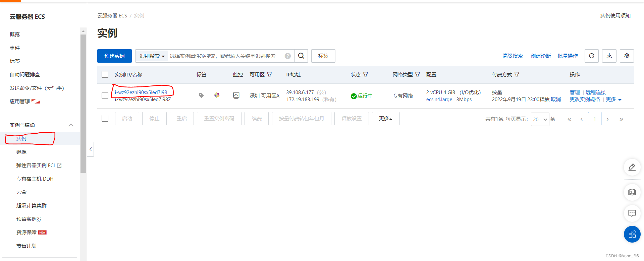The width and height of the screenshot is (644, 261).
Task: Check the i-wz92ezhi90sx5led7l98 instance checkbox
Action: click(x=105, y=95)
